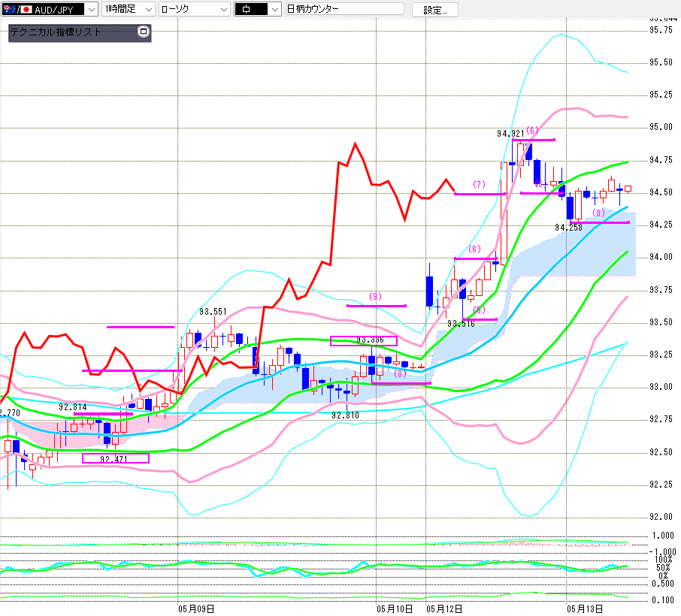This screenshot has height=616, width=681.
Task: Click the boxed 92.471 price label
Action: tap(116, 458)
